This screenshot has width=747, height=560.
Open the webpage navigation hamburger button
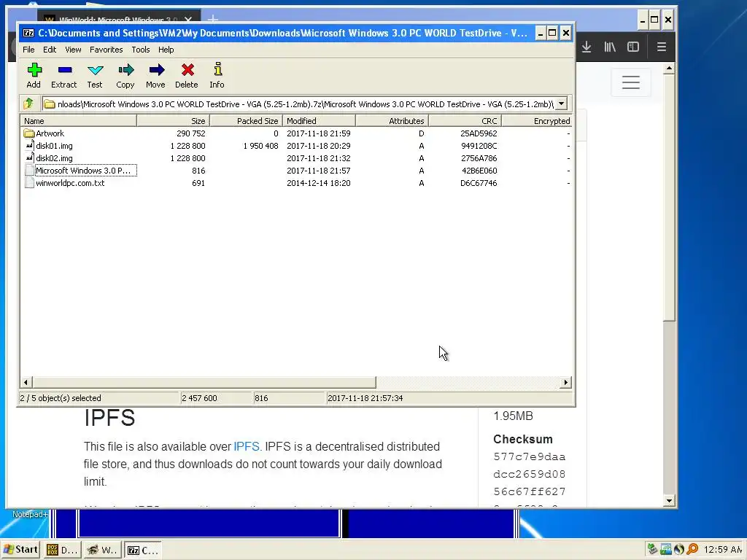[x=631, y=82]
